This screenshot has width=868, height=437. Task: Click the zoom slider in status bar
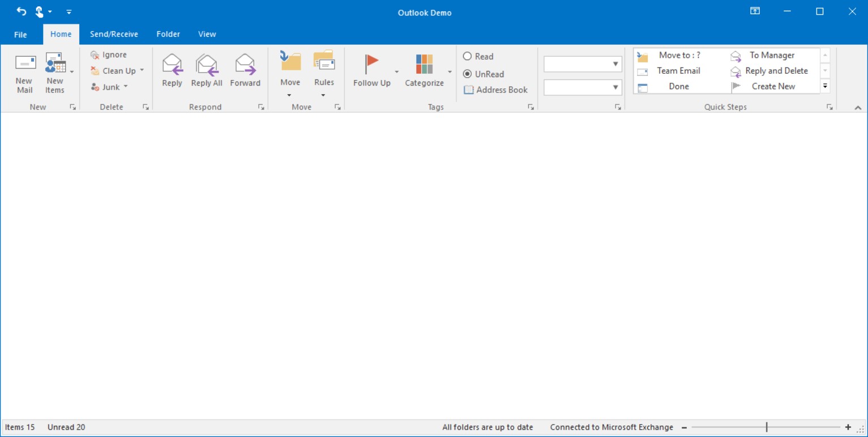(x=767, y=427)
